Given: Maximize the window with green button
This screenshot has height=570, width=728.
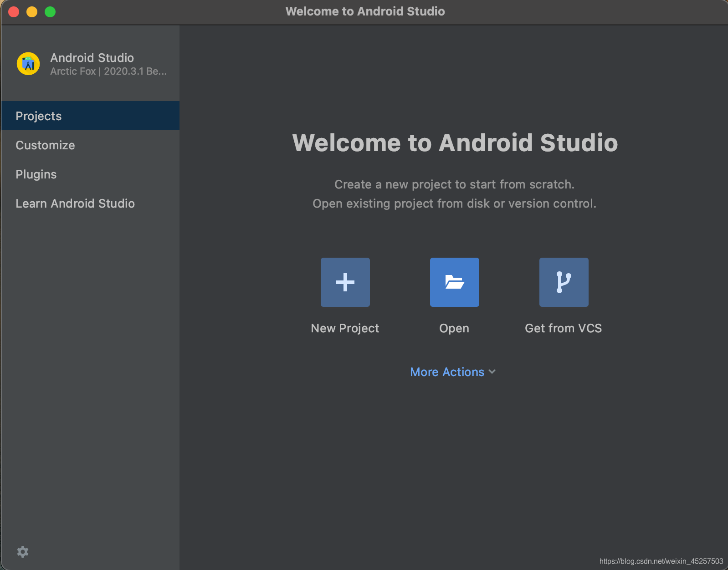Looking at the screenshot, I should (50, 12).
